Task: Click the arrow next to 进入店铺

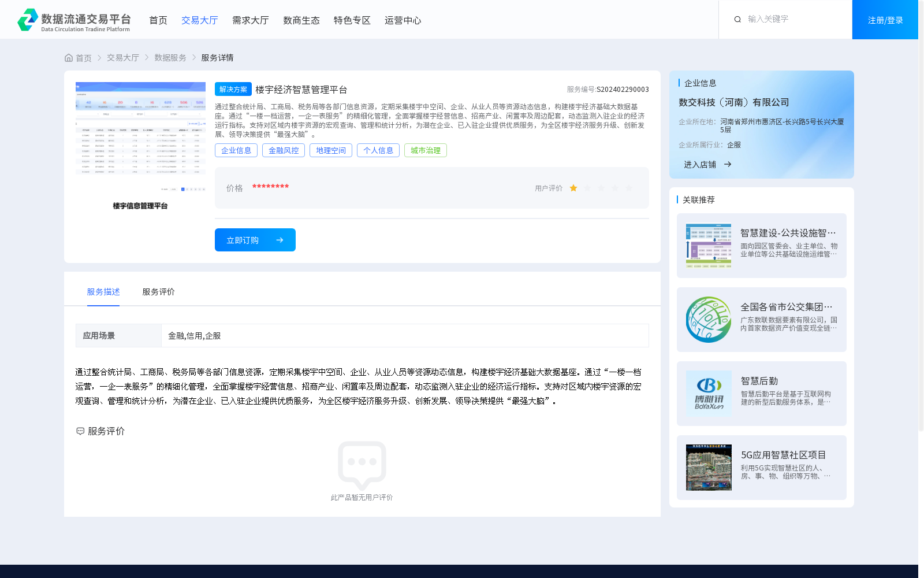Action: (x=728, y=165)
